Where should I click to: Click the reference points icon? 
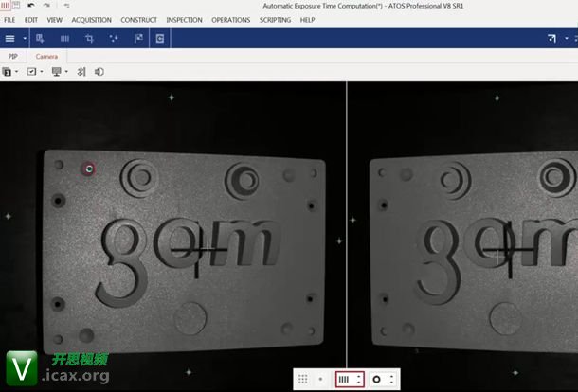(x=114, y=38)
